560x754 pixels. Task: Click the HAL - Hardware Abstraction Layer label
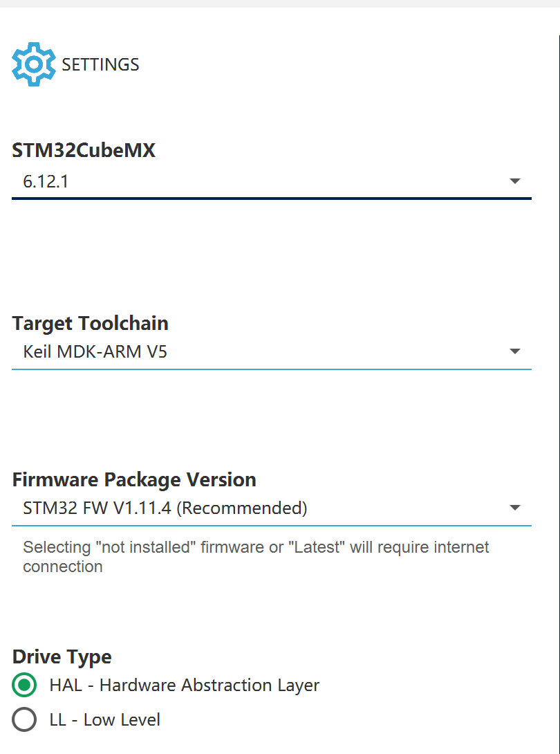point(184,685)
